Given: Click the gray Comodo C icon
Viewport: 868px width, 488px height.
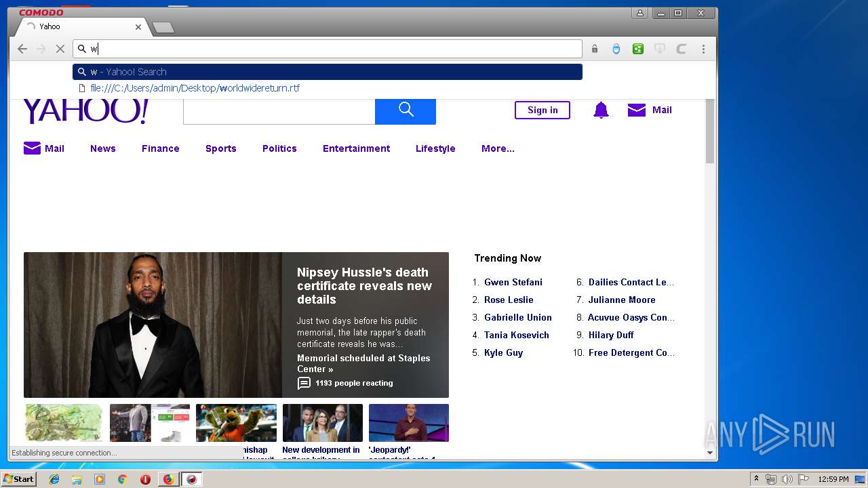Looking at the screenshot, I should 682,49.
